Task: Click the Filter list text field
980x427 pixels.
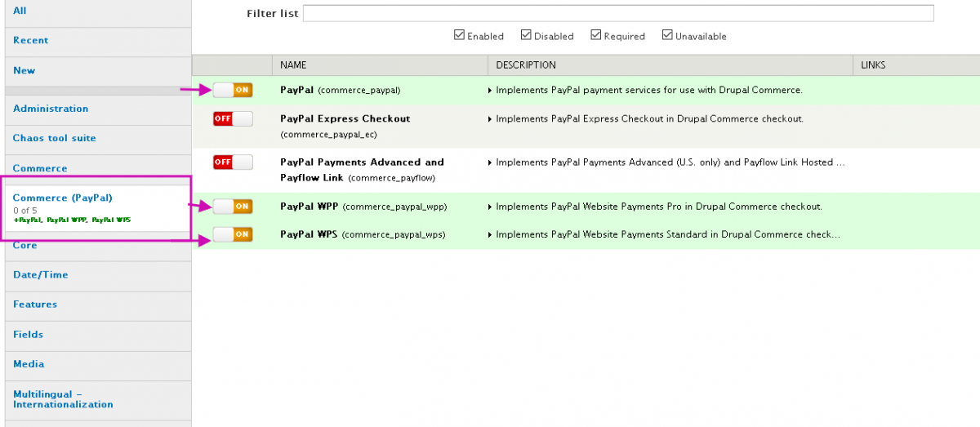Action: (618, 13)
